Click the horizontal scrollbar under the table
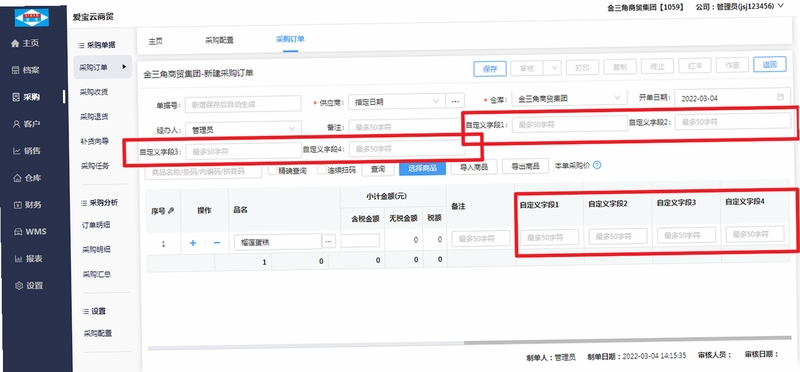Image resolution: width=800 pixels, height=372 pixels. (629, 340)
